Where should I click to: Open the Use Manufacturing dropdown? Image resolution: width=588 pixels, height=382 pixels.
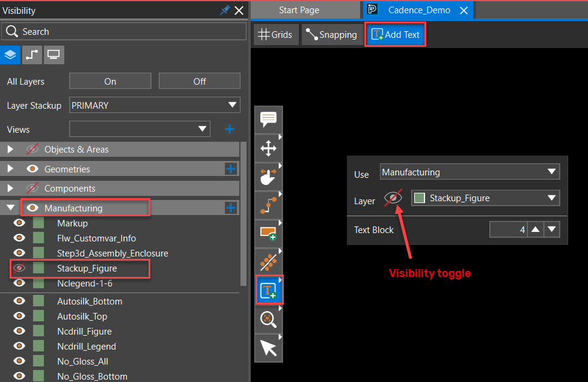[470, 172]
